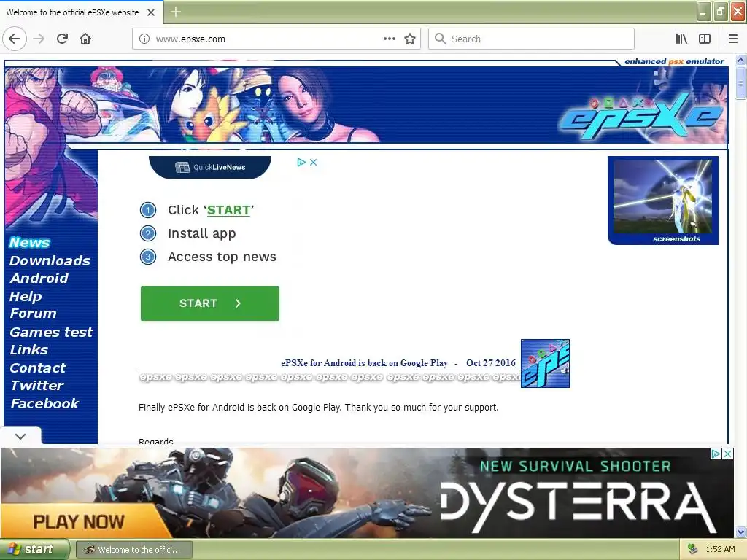Close the Dysterra banner ad

tap(727, 454)
